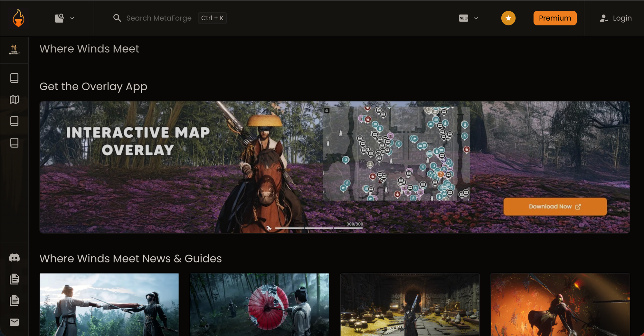Click the MetaForge flame logo

coord(18,18)
